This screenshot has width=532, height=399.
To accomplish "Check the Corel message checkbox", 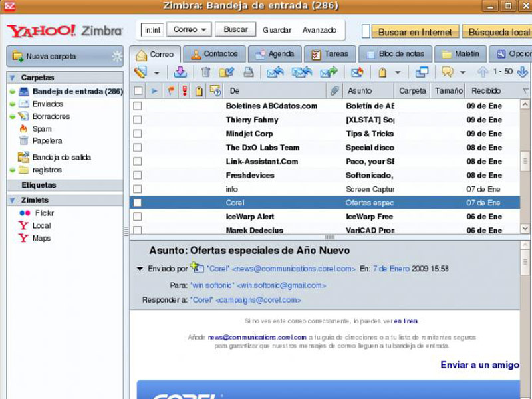I will pyautogui.click(x=138, y=203).
